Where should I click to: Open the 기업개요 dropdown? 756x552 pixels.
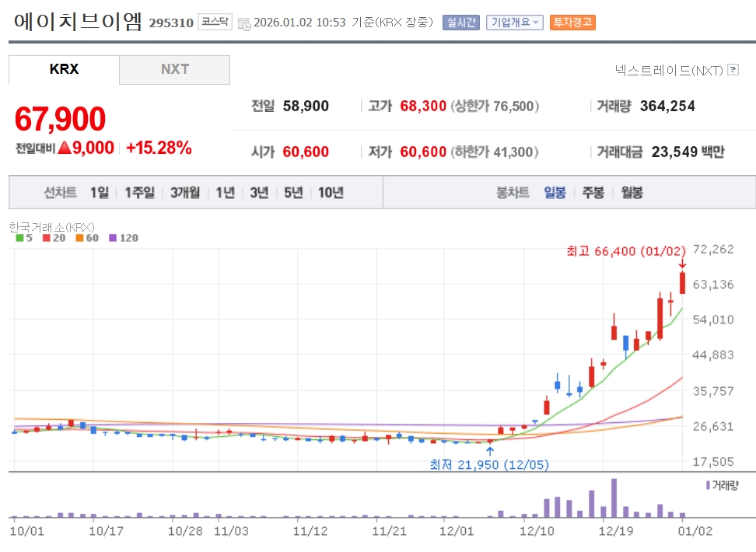click(x=514, y=23)
